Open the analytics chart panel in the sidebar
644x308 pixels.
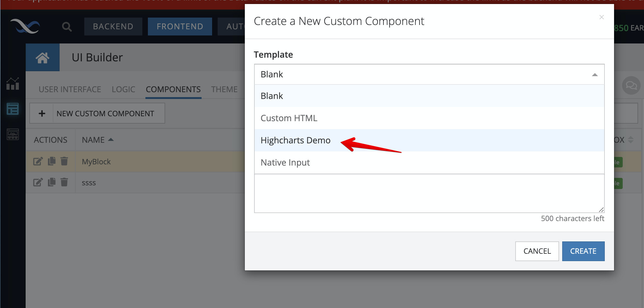12,84
